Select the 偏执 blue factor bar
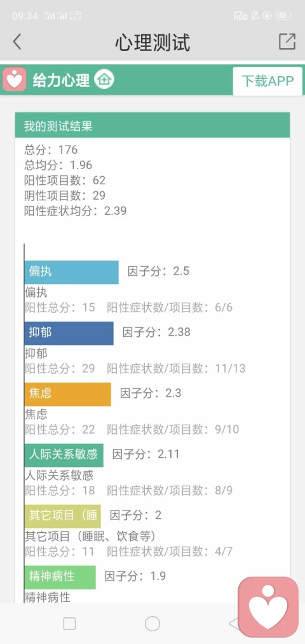 pyautogui.click(x=71, y=272)
